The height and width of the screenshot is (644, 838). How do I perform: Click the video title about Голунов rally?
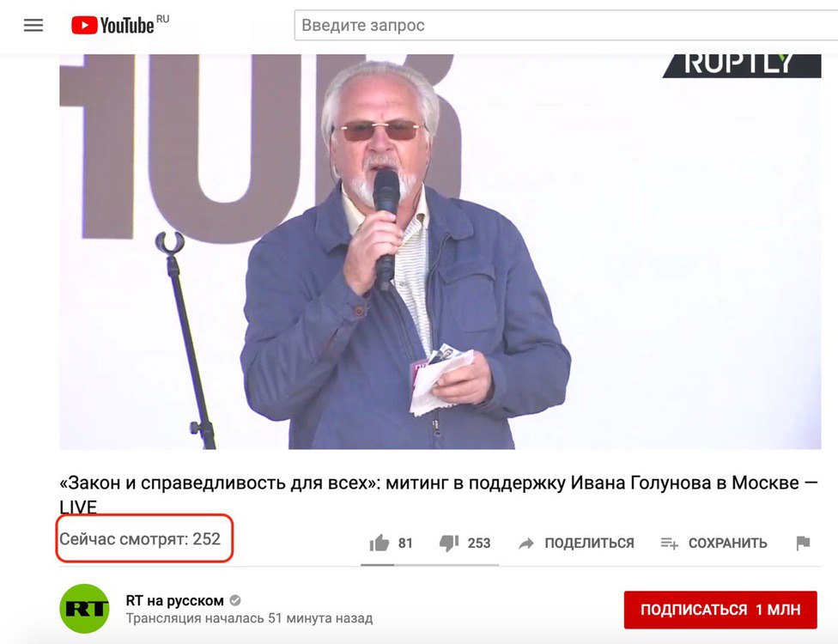tap(438, 495)
